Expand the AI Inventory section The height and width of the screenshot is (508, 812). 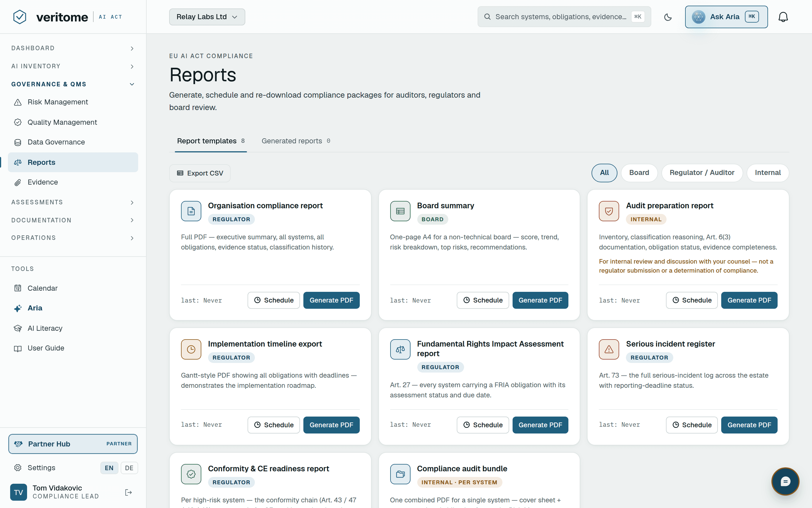coord(73,66)
